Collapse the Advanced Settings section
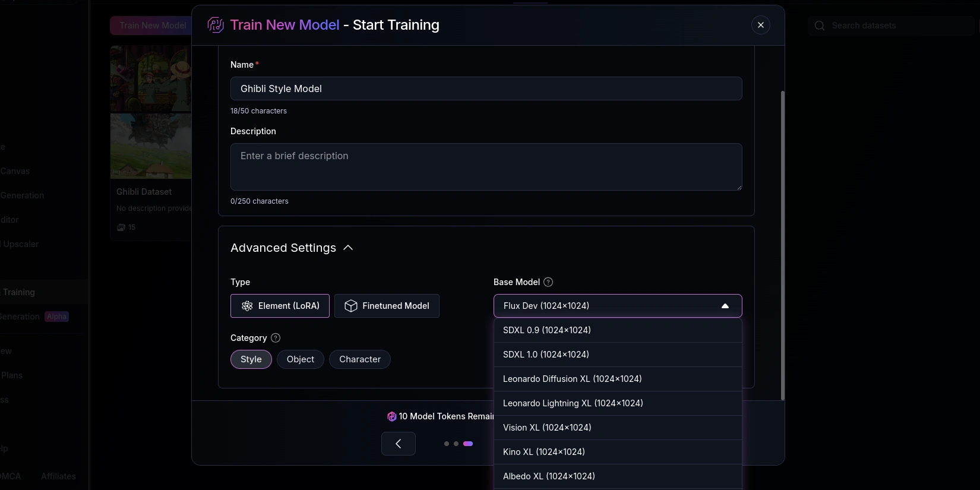Image resolution: width=980 pixels, height=490 pixels. (348, 248)
